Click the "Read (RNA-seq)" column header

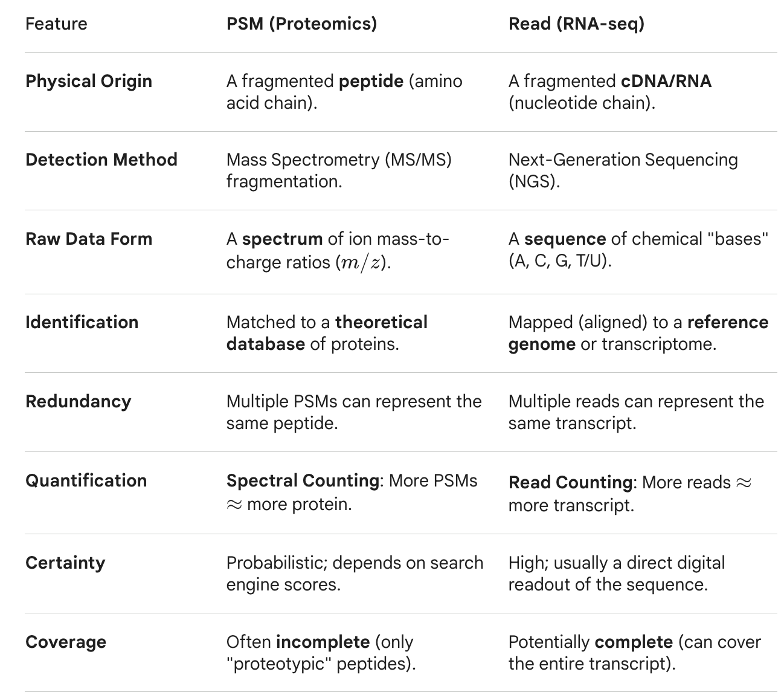[576, 24]
